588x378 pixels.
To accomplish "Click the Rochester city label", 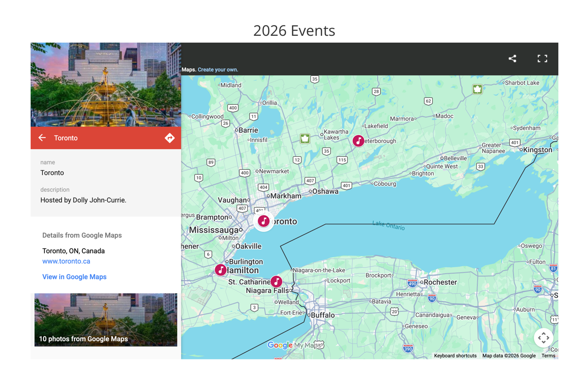I will point(441,282).
